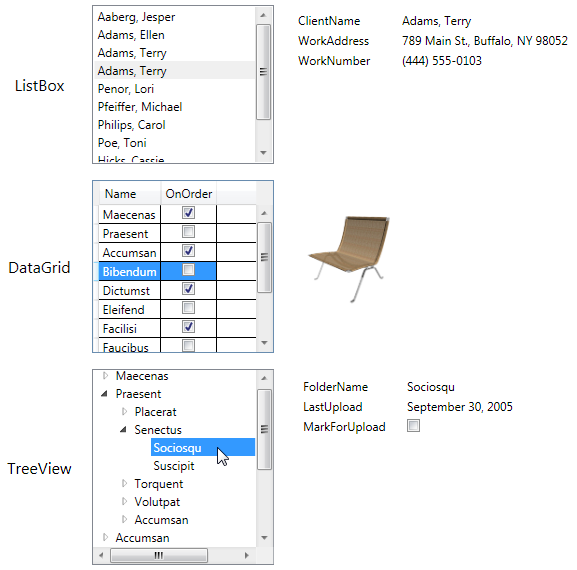Select the Placerat tree item label
This screenshot has height=570, width=577.
[x=155, y=412]
